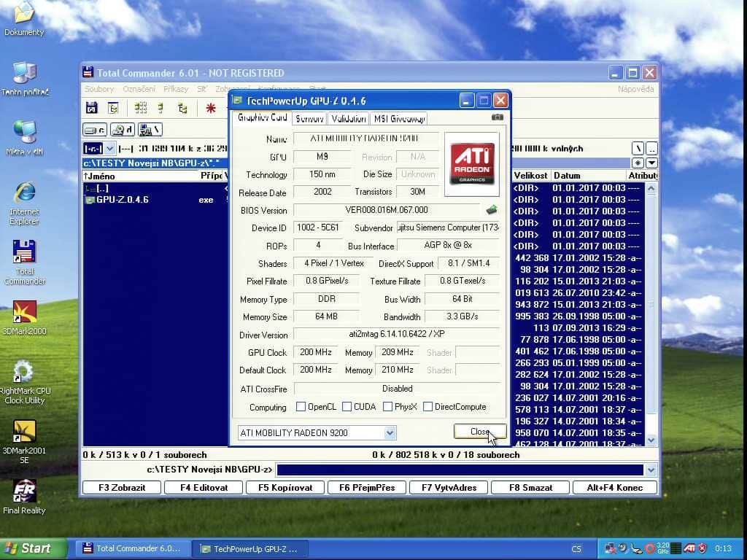Viewport: 747px width, 560px height.
Task: Click the BIOS save chip icon
Action: tap(492, 209)
